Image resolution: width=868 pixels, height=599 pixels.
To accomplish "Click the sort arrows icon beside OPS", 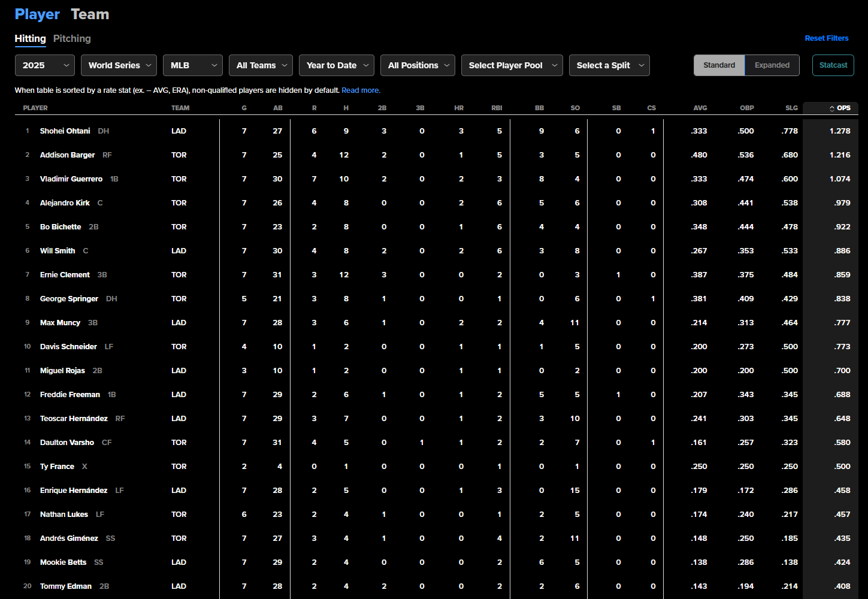I will pos(831,108).
